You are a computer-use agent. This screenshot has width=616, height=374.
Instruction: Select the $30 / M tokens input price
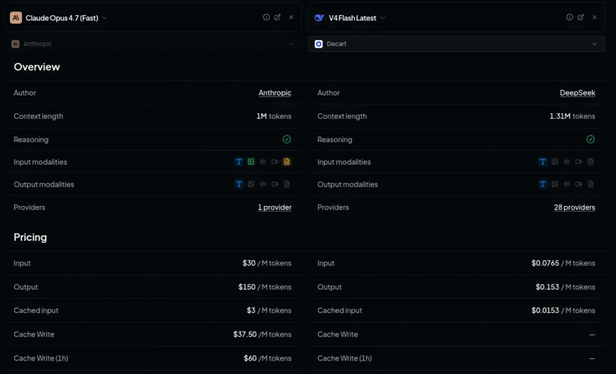[267, 263]
